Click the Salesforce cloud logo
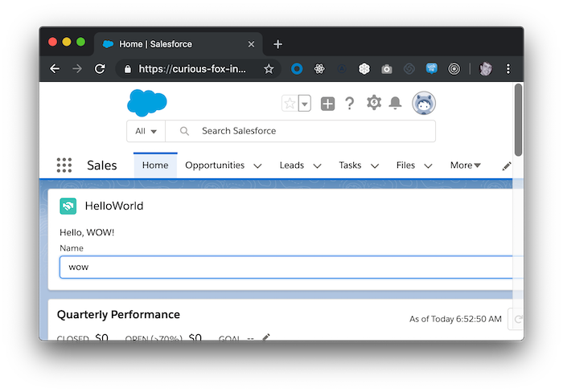The image size is (563, 392). click(x=147, y=103)
